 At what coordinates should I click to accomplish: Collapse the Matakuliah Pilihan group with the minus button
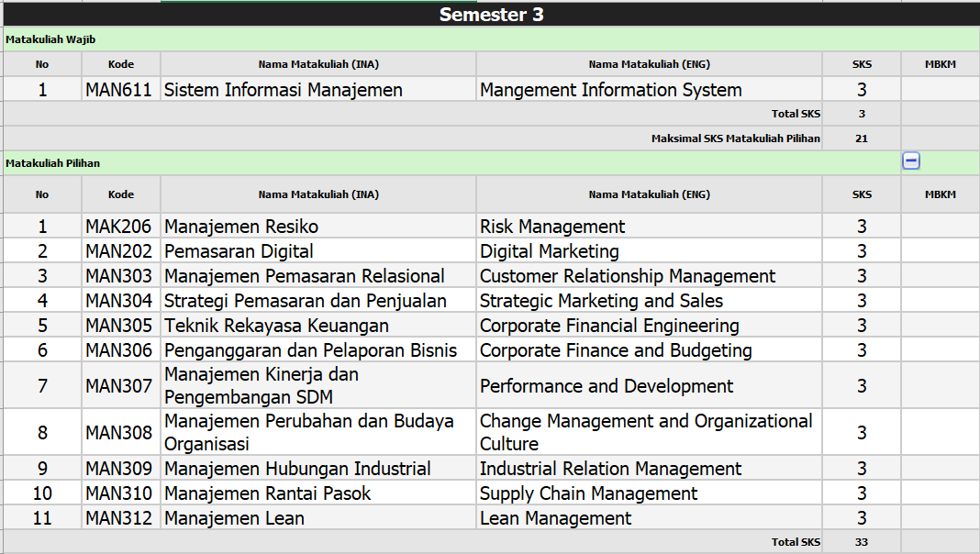click(911, 161)
